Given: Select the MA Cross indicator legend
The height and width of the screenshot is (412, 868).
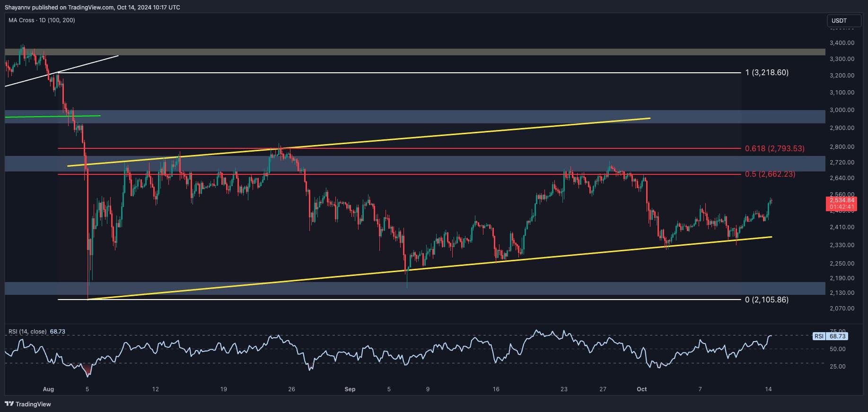Looking at the screenshot, I should [x=42, y=20].
